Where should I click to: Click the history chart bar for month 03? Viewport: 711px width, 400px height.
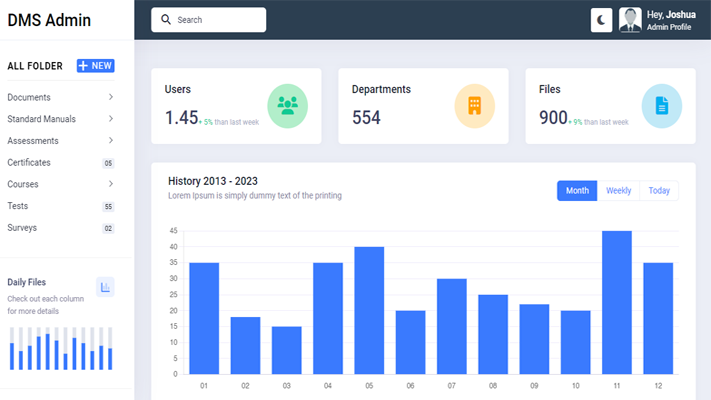tap(287, 350)
